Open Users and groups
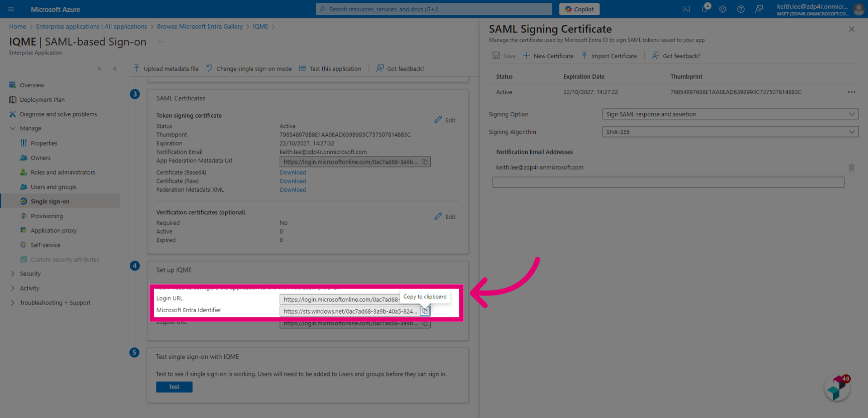Viewport: 868px width, 418px height. pyautogui.click(x=53, y=187)
